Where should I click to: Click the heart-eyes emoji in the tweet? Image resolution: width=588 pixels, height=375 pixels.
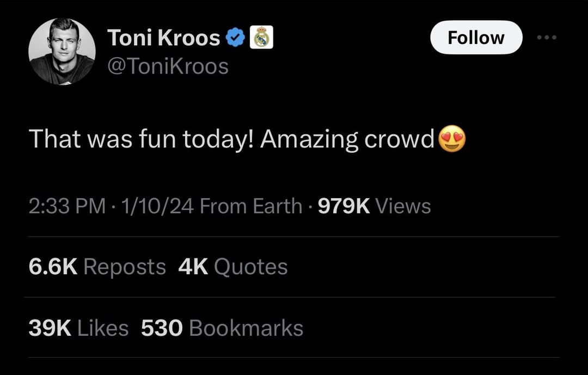pos(452,139)
